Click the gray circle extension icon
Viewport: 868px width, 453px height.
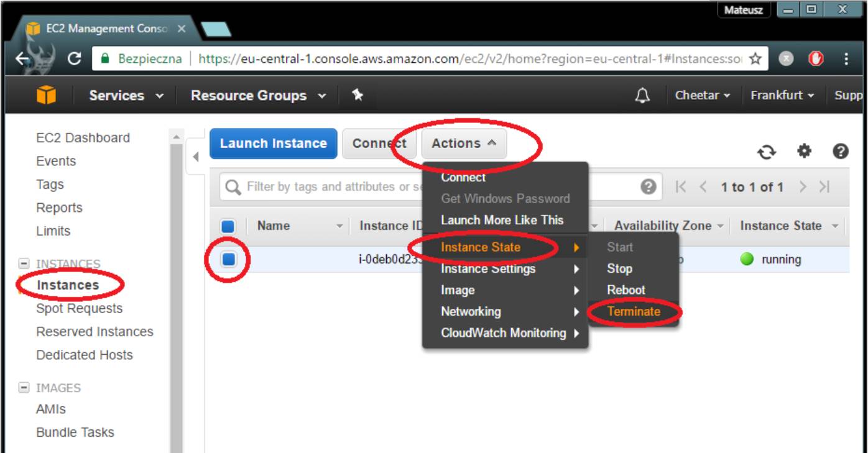[786, 59]
